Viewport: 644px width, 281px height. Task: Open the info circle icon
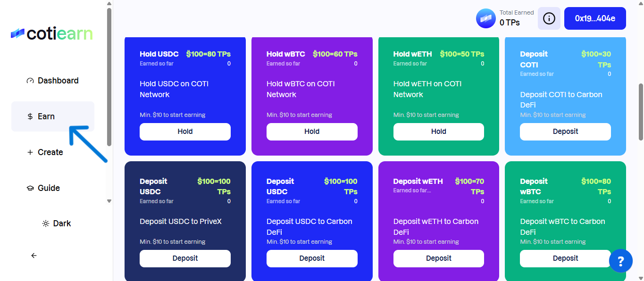tap(549, 18)
